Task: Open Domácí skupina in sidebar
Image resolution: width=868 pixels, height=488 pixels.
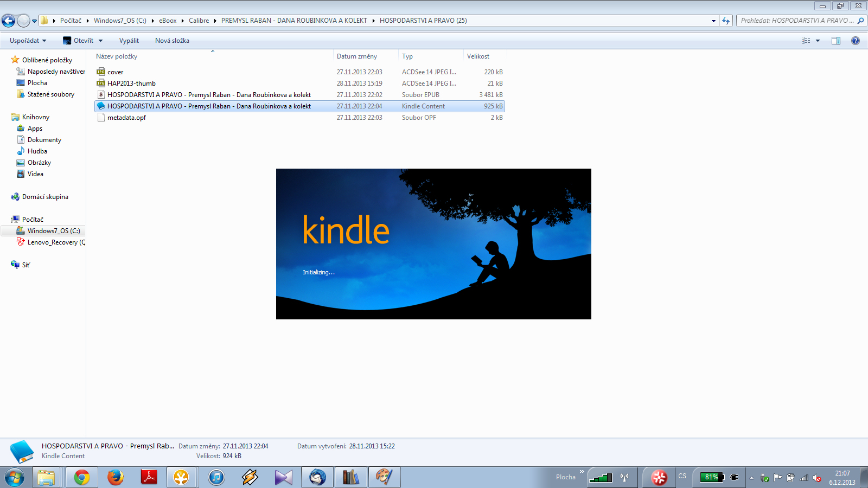Action: [45, 197]
